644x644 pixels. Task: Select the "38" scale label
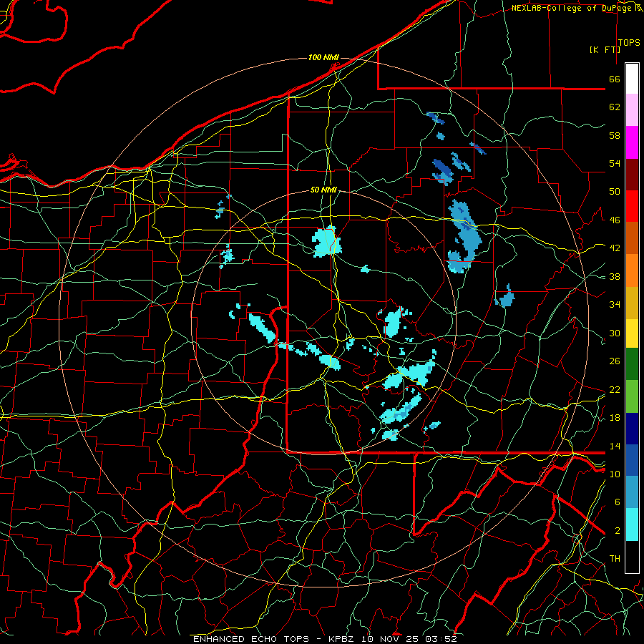pos(615,276)
